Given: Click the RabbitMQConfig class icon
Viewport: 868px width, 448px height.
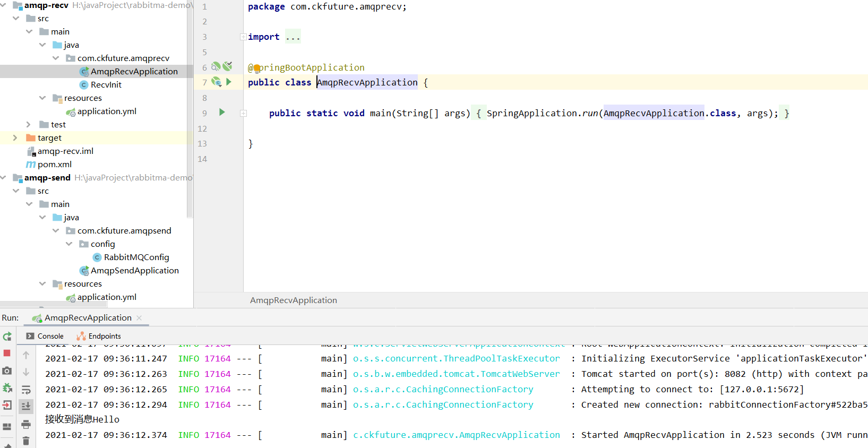Looking at the screenshot, I should tap(97, 257).
